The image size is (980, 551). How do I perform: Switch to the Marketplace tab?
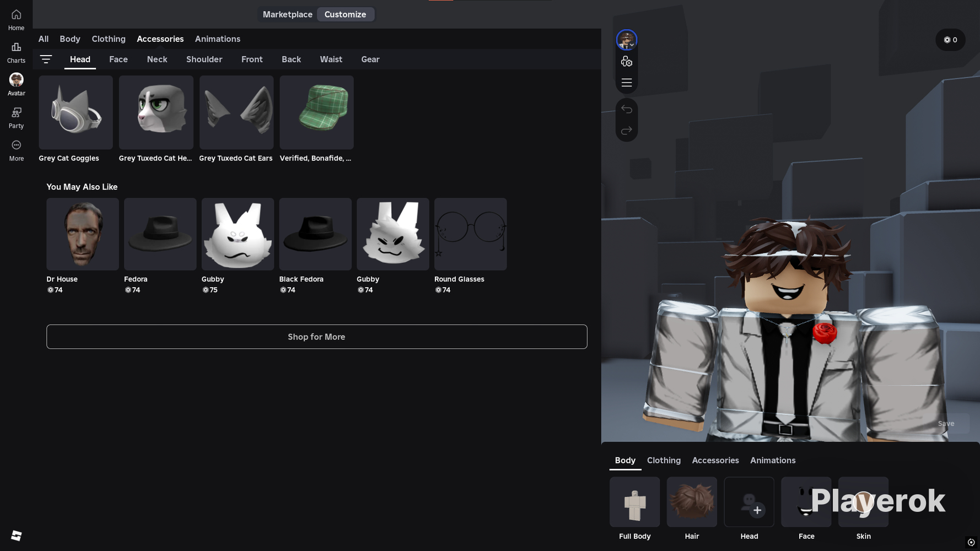click(288, 14)
